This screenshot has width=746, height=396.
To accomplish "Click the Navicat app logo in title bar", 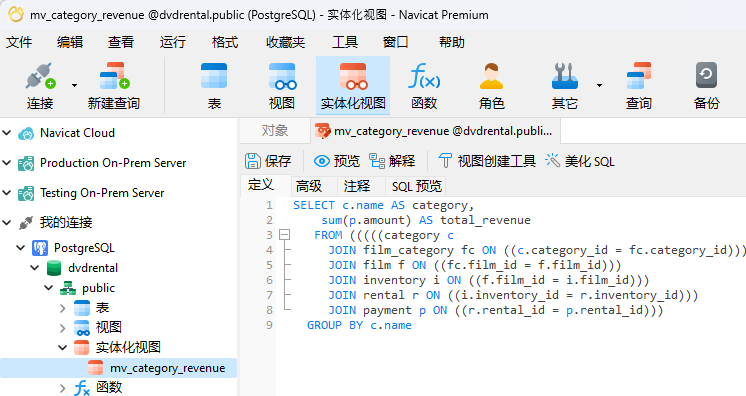I will (x=16, y=14).
